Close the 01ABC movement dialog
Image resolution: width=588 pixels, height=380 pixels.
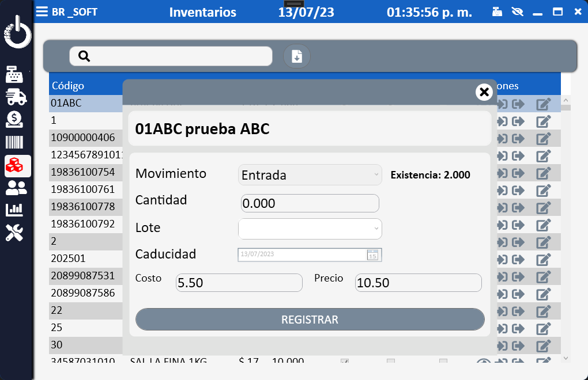click(x=484, y=92)
